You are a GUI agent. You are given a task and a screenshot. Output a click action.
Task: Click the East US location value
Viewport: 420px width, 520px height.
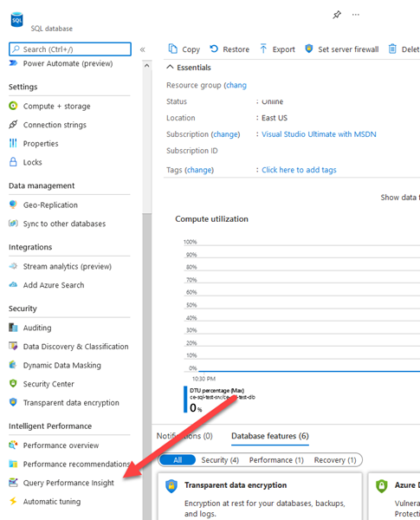coord(275,118)
